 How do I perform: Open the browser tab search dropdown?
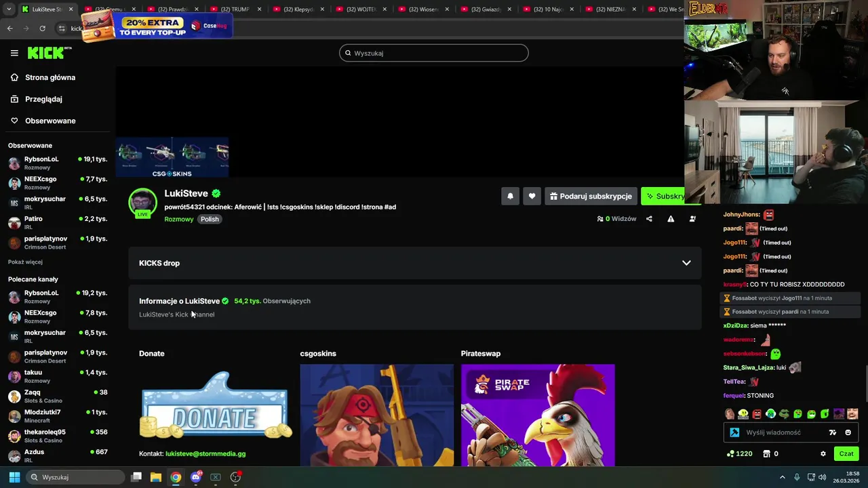(7, 9)
